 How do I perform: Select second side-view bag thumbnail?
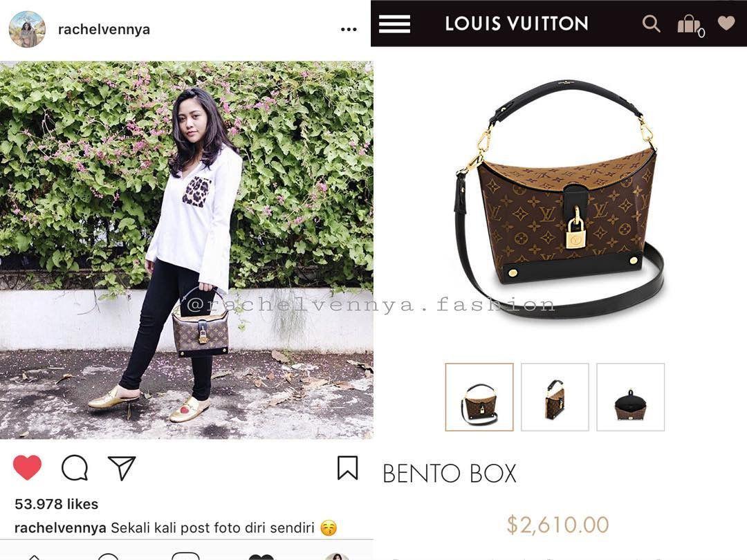point(555,397)
